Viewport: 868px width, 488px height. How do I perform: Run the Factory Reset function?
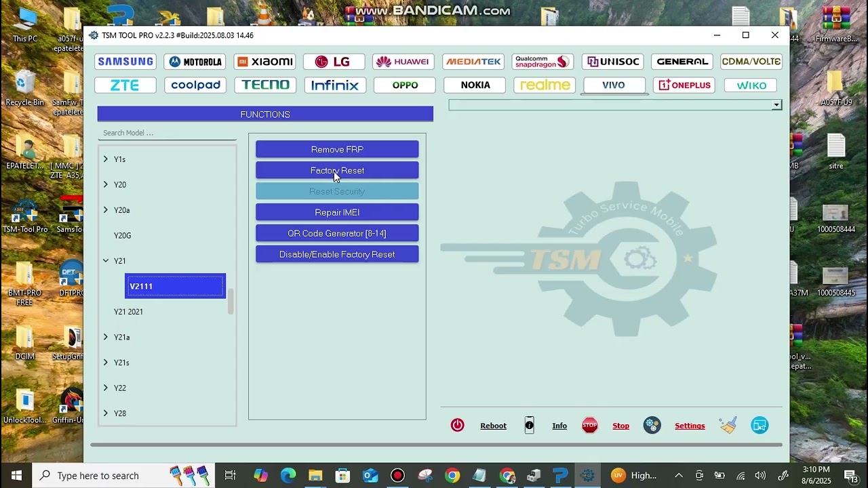(x=337, y=170)
